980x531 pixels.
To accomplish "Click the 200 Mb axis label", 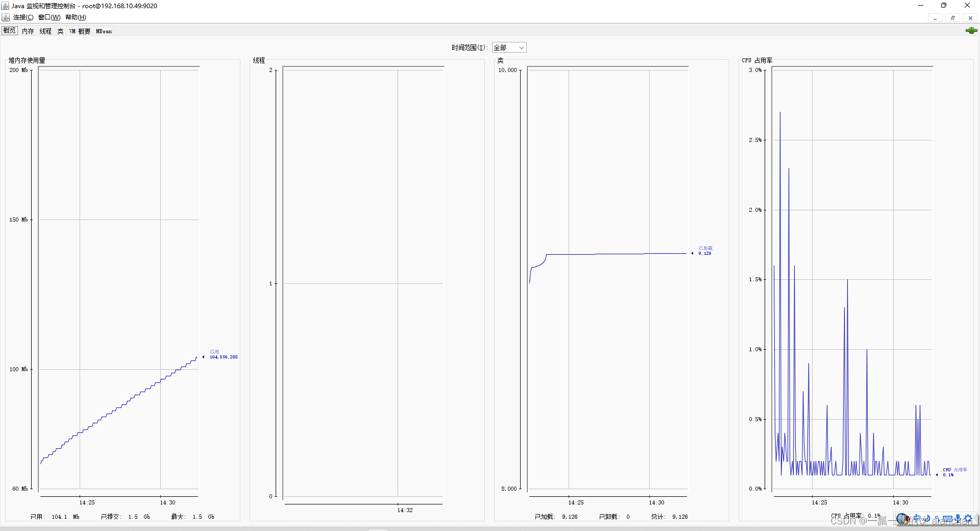I will pos(18,70).
